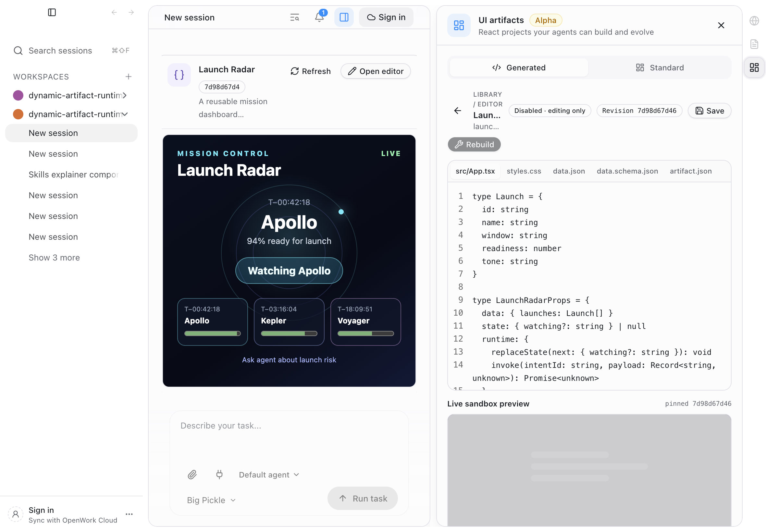Open the data.schema.json file tab

(627, 171)
